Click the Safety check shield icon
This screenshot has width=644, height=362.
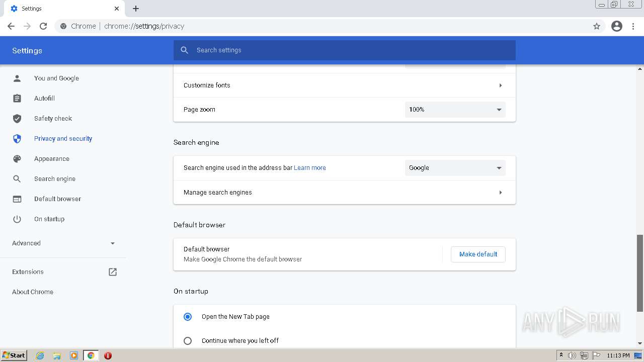tap(17, 119)
